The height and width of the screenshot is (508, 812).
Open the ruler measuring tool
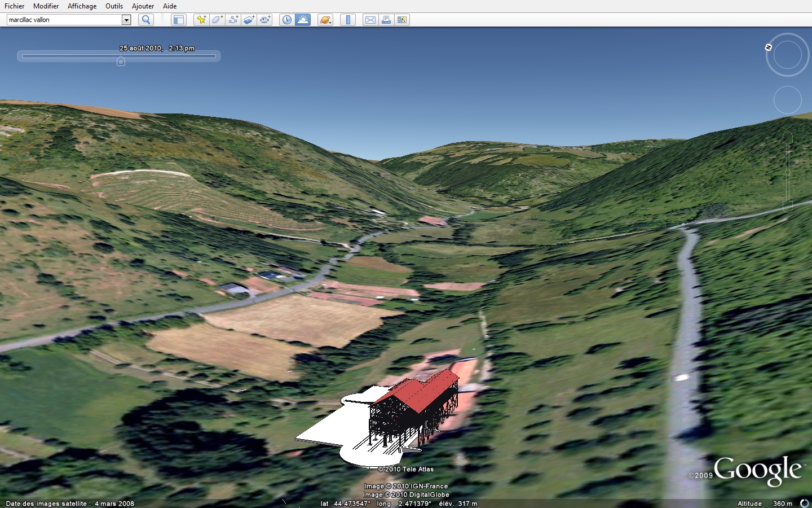tap(348, 20)
